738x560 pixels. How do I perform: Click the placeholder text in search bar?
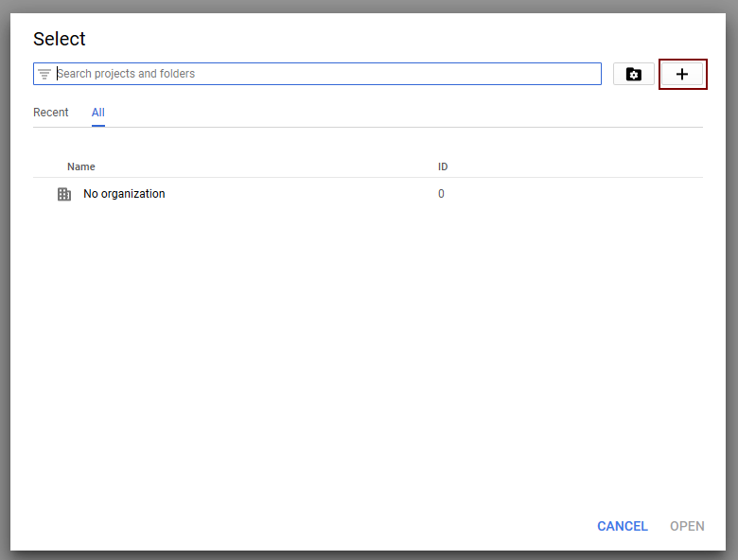[x=126, y=74]
